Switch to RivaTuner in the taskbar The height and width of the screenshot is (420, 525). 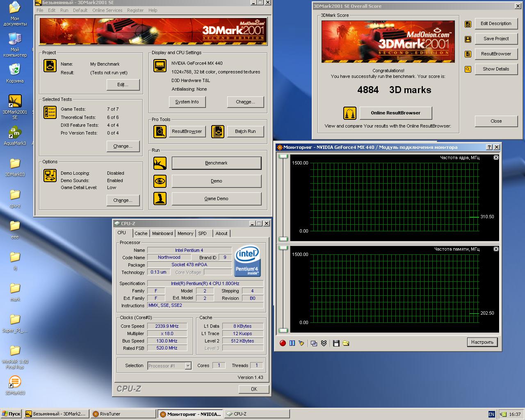click(x=123, y=414)
